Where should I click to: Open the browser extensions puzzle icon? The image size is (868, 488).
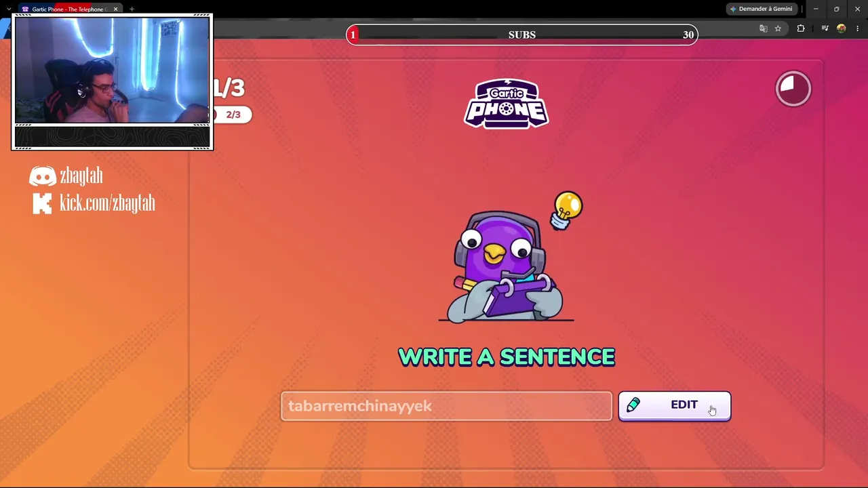pyautogui.click(x=801, y=28)
